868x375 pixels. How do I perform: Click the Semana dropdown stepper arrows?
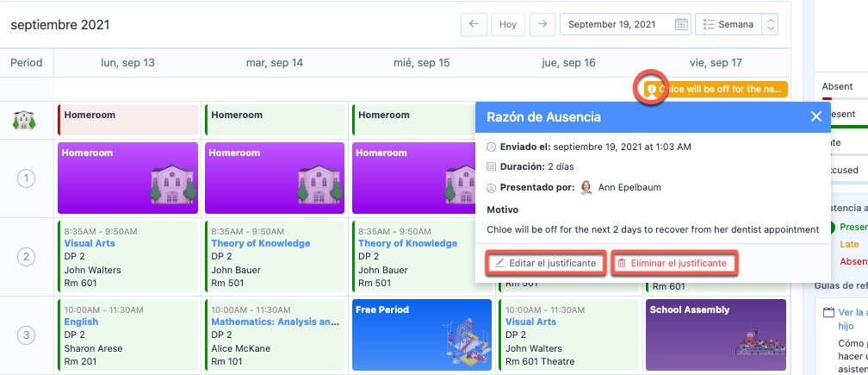770,25
